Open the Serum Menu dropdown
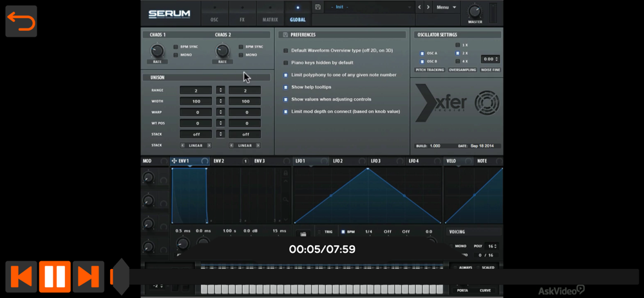644x298 pixels. pos(446,7)
